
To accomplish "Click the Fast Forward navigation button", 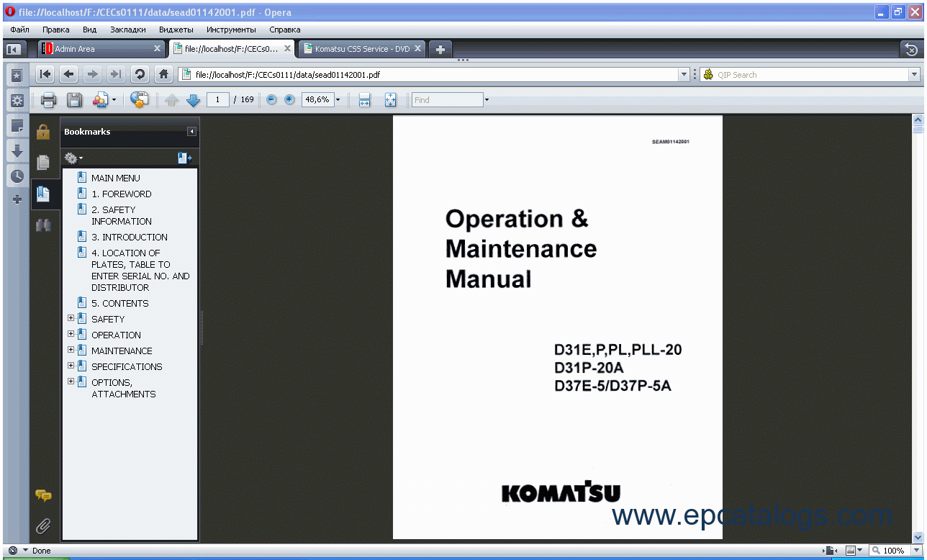I will [x=115, y=74].
